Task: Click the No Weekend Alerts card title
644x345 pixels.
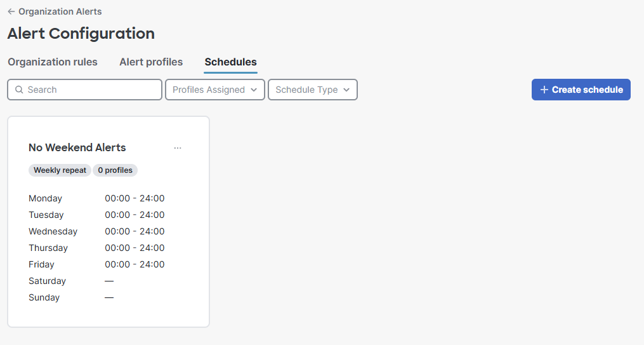Action: pyautogui.click(x=77, y=147)
